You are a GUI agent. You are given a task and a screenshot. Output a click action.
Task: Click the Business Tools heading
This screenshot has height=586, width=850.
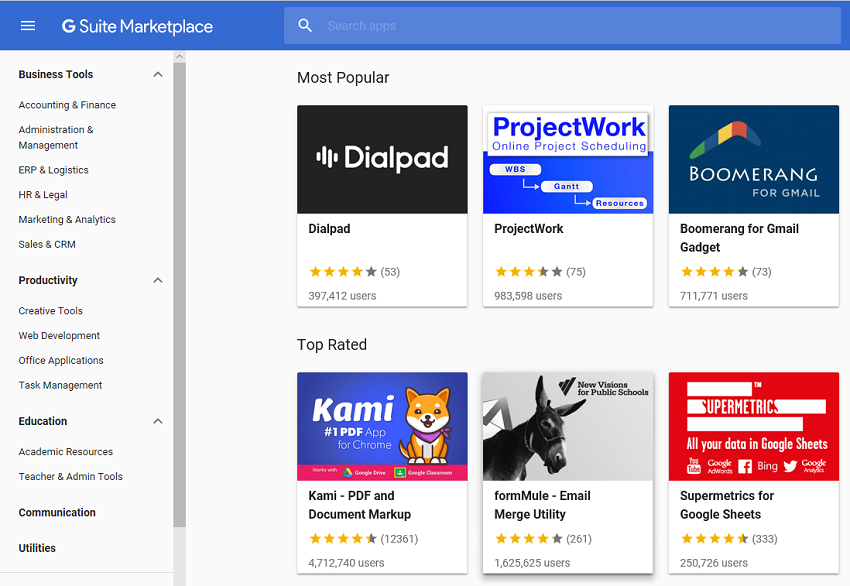tap(56, 74)
